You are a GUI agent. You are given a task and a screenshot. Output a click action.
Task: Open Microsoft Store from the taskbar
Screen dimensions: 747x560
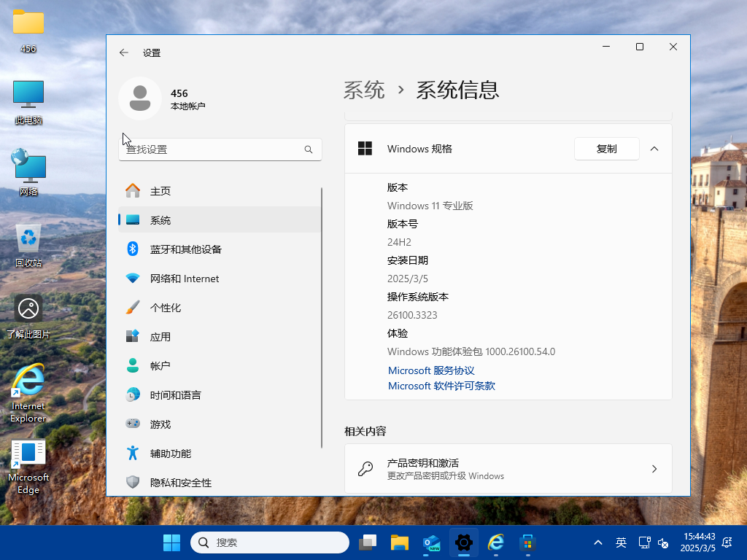pos(528,542)
